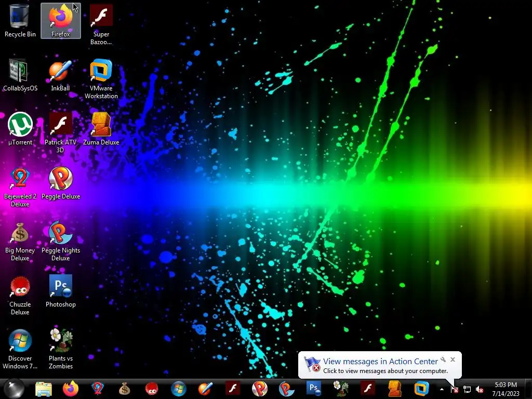Select the VMware Workstation desktop shortcut
Image resolution: width=532 pixels, height=399 pixels.
pos(101,79)
